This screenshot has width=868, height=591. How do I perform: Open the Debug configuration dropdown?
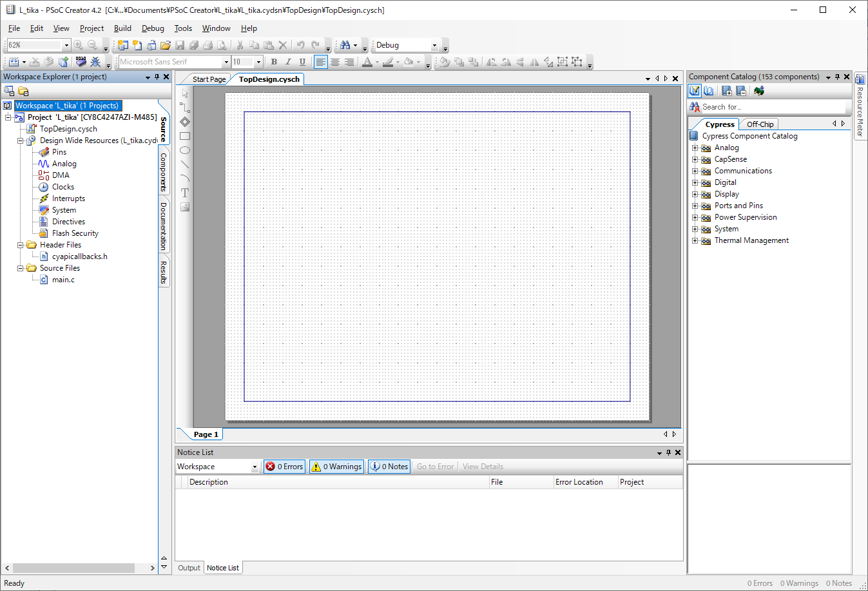point(434,45)
